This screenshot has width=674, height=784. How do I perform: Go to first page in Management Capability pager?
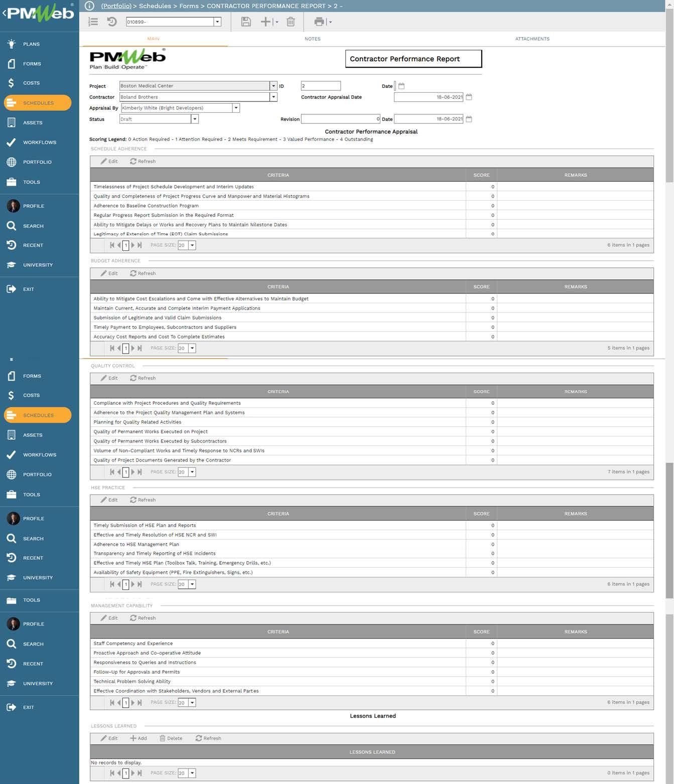[x=112, y=703]
